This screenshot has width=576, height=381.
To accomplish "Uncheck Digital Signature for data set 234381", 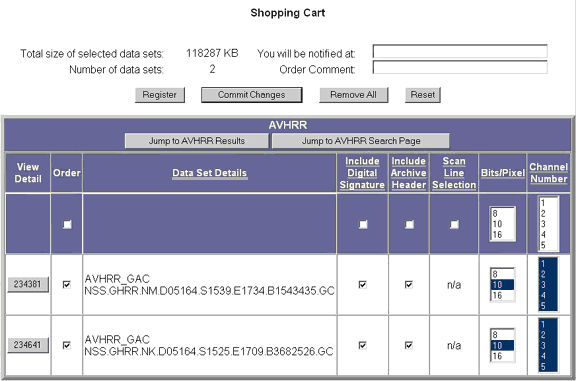I will coord(362,285).
